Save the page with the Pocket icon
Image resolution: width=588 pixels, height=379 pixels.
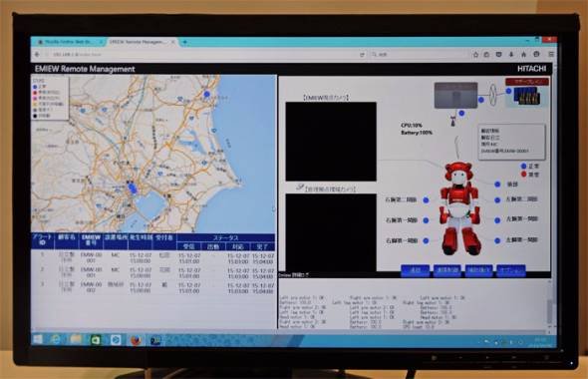pos(498,55)
